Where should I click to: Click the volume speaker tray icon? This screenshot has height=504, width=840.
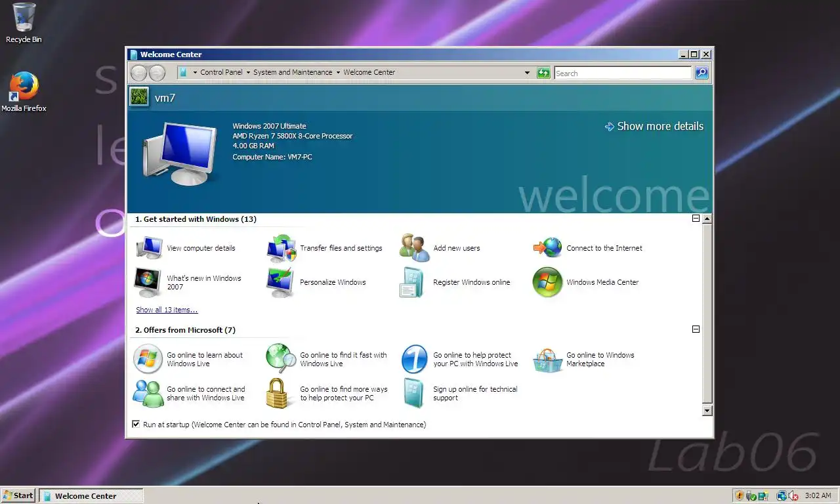tap(793, 495)
